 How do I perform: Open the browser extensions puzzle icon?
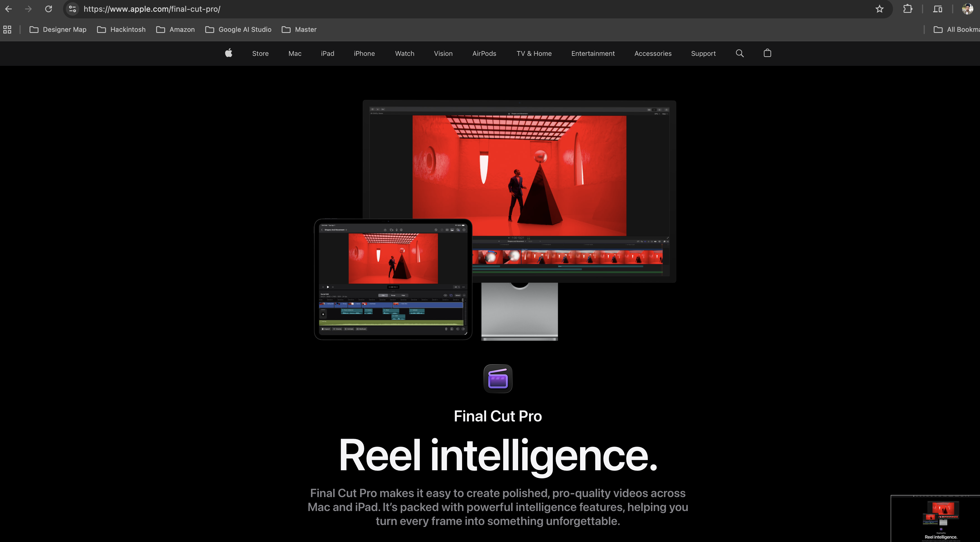click(908, 9)
